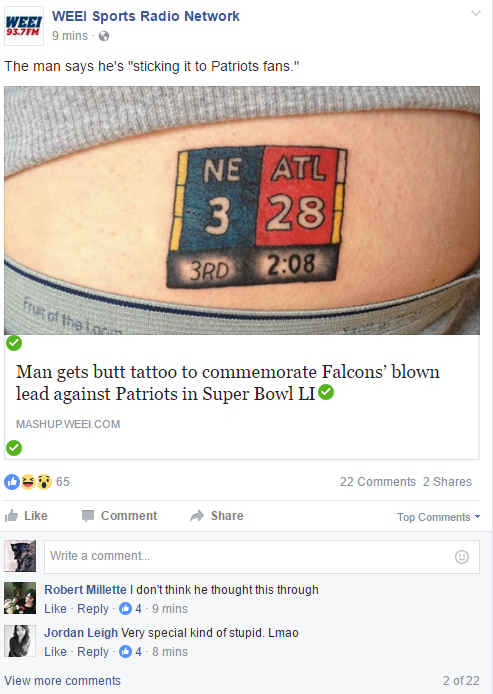Viewport: 493px width, 694px height.
Task: Click the Wow reaction emoji icon
Action: 44,482
